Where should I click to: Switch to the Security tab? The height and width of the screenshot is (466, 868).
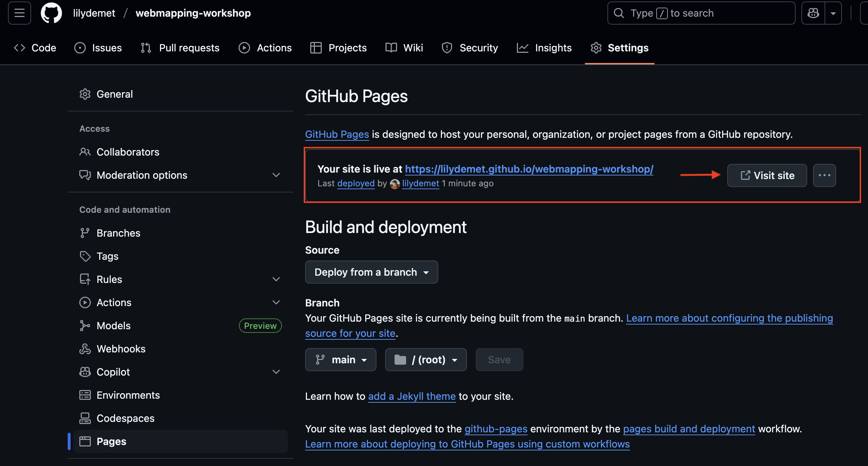tap(470, 48)
